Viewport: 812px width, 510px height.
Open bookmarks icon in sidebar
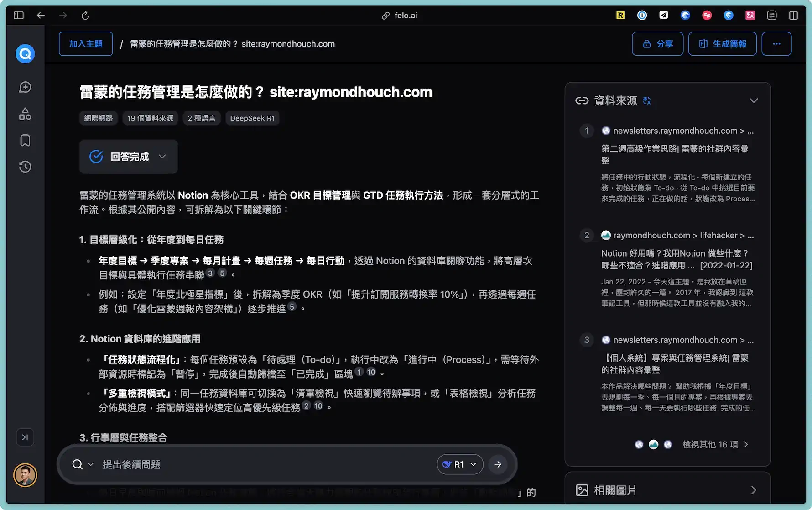25,140
